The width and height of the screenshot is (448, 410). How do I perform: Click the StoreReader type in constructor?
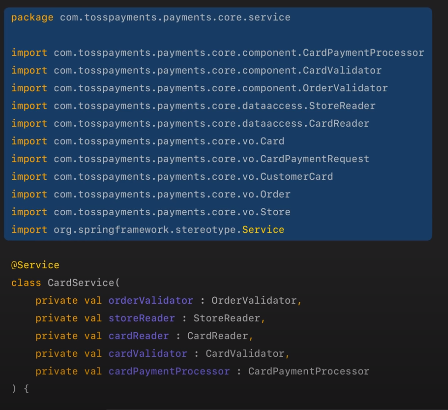pyautogui.click(x=227, y=318)
